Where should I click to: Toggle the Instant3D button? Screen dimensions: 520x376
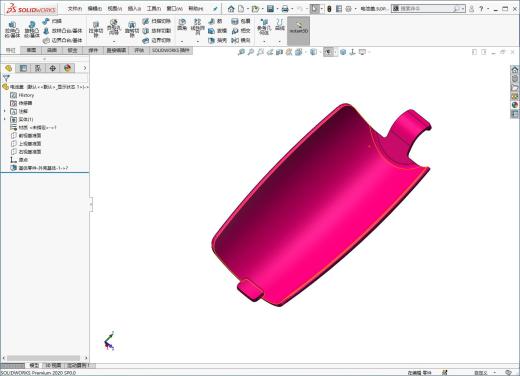[298, 30]
